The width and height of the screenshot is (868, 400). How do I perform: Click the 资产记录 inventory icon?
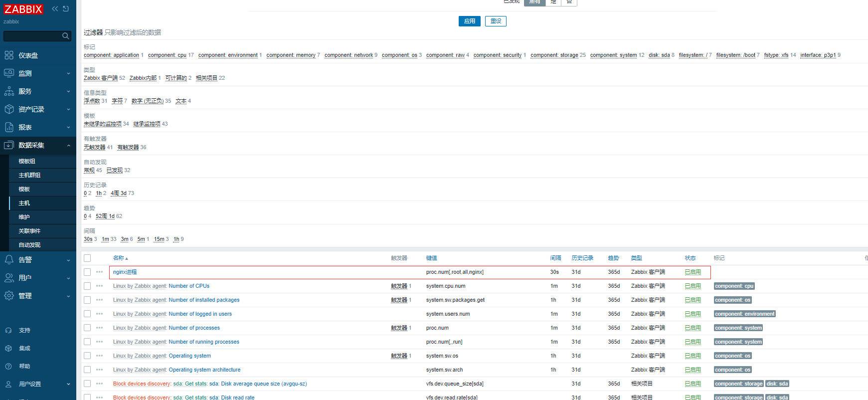click(x=9, y=109)
